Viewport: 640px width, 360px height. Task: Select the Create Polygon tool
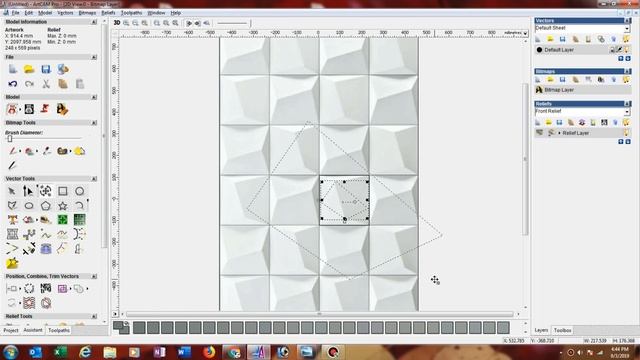coord(46,205)
